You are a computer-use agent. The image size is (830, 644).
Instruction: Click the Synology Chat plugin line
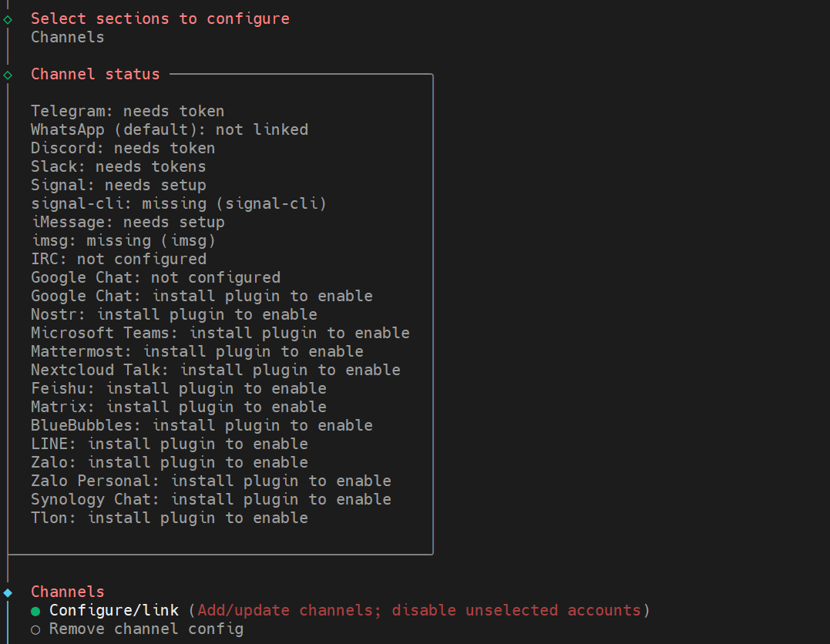click(x=210, y=499)
